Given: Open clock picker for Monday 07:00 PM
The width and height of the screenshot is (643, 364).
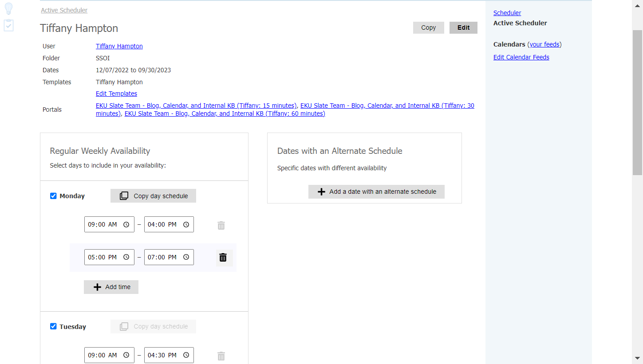Looking at the screenshot, I should [x=186, y=257].
